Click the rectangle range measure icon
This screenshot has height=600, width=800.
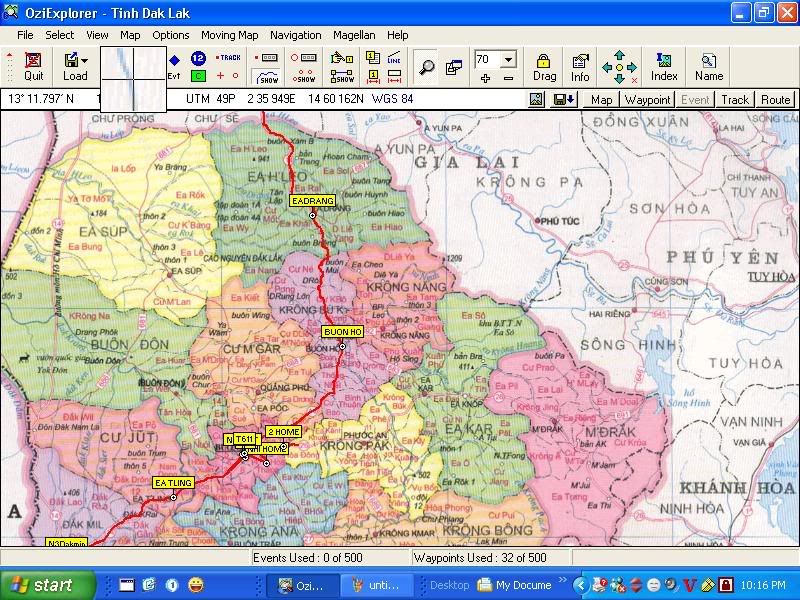(394, 77)
